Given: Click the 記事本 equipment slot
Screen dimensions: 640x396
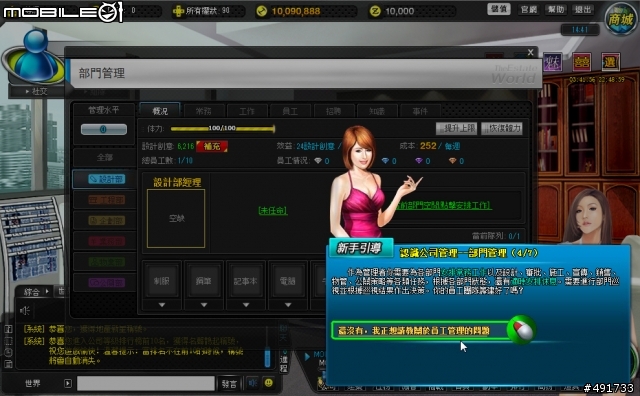Looking at the screenshot, I should pyautogui.click(x=246, y=281).
